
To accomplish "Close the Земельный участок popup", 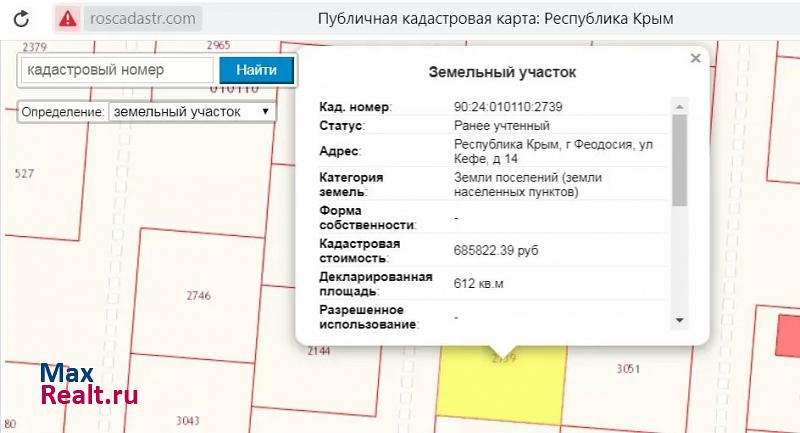I will [x=695, y=59].
